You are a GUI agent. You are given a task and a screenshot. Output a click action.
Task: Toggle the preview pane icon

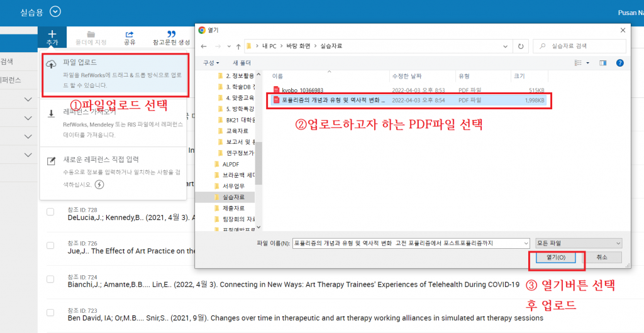tap(602, 63)
